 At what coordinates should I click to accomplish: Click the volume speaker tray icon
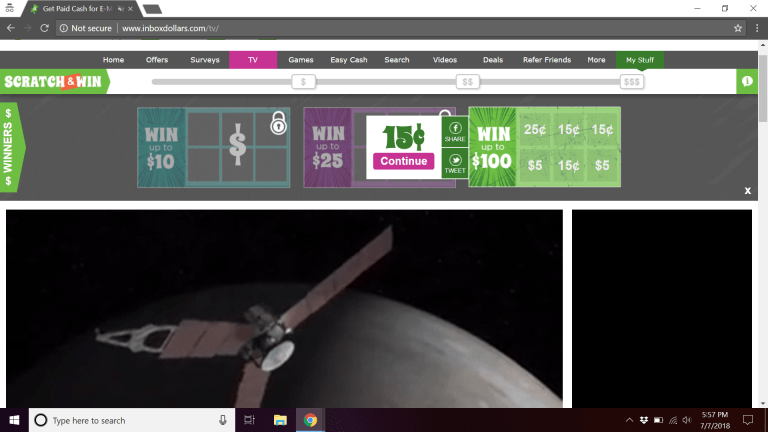pyautogui.click(x=687, y=420)
